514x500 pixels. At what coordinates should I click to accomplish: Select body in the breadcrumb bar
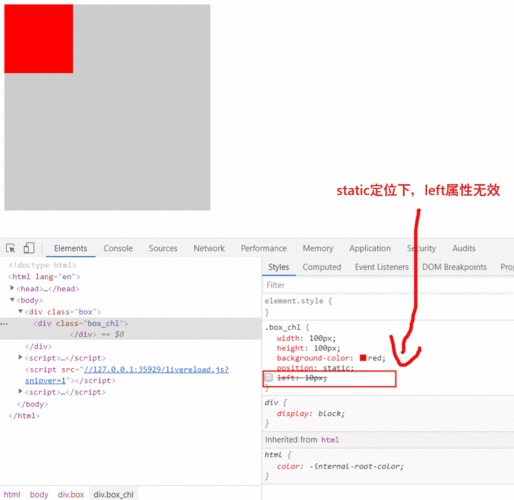(x=39, y=495)
